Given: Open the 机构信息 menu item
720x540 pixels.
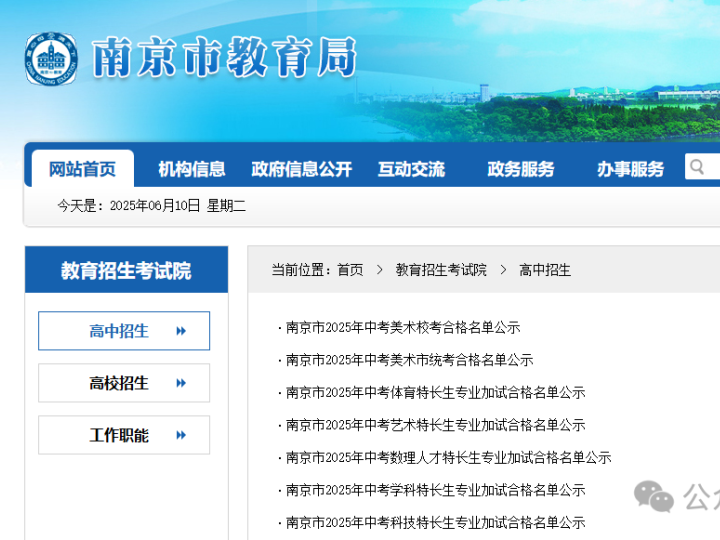Looking at the screenshot, I should (x=192, y=169).
